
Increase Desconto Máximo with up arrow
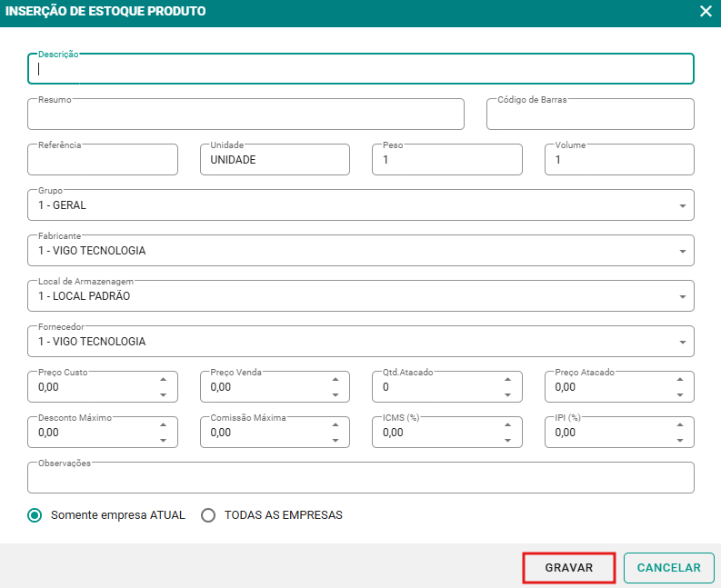pos(163,425)
